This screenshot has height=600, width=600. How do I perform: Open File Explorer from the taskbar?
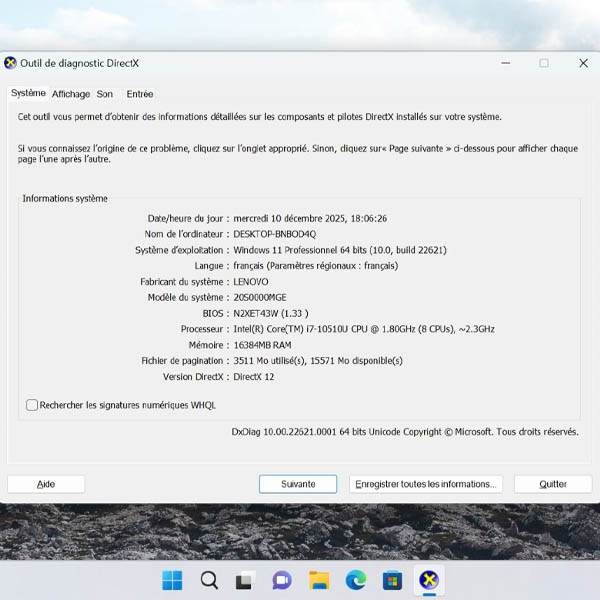(x=319, y=580)
